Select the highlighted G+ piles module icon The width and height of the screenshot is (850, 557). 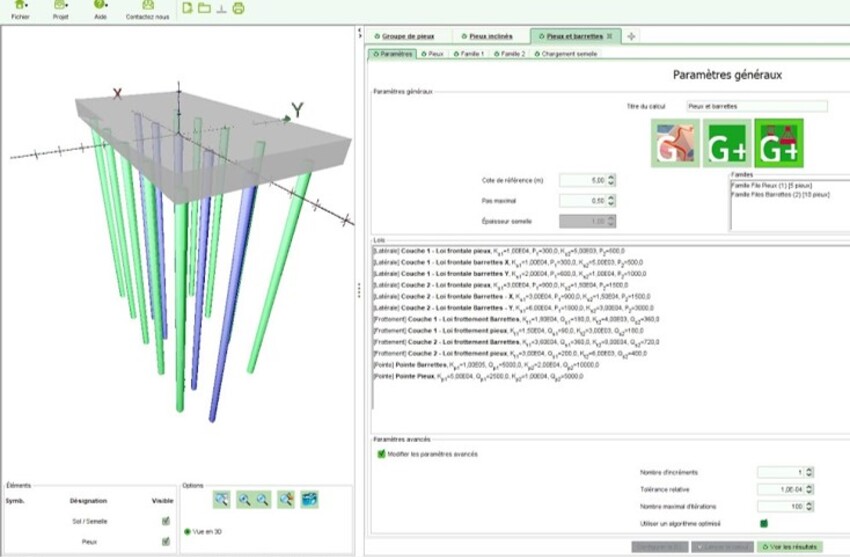point(779,143)
